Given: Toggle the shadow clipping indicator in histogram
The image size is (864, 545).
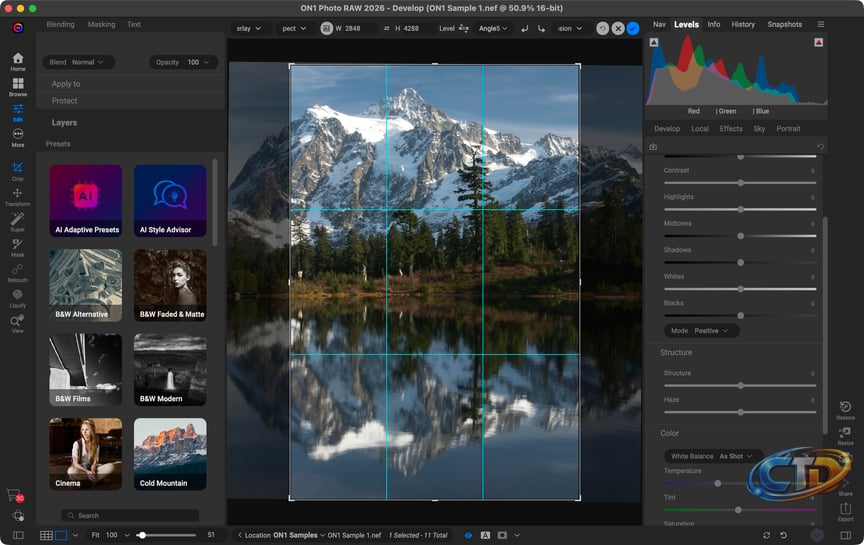Looking at the screenshot, I should point(654,42).
